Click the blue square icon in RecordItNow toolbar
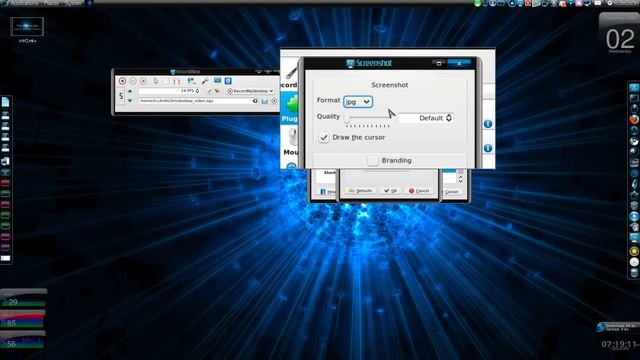 pos(228,81)
